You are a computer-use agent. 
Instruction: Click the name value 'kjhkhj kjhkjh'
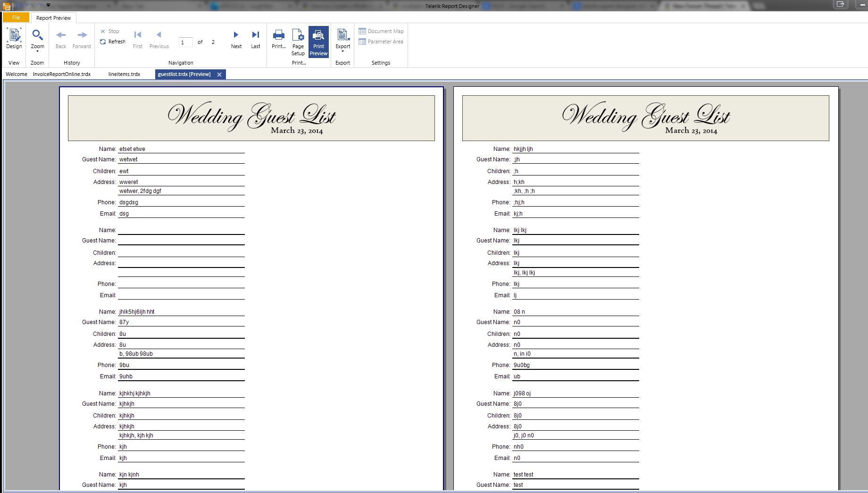135,393
